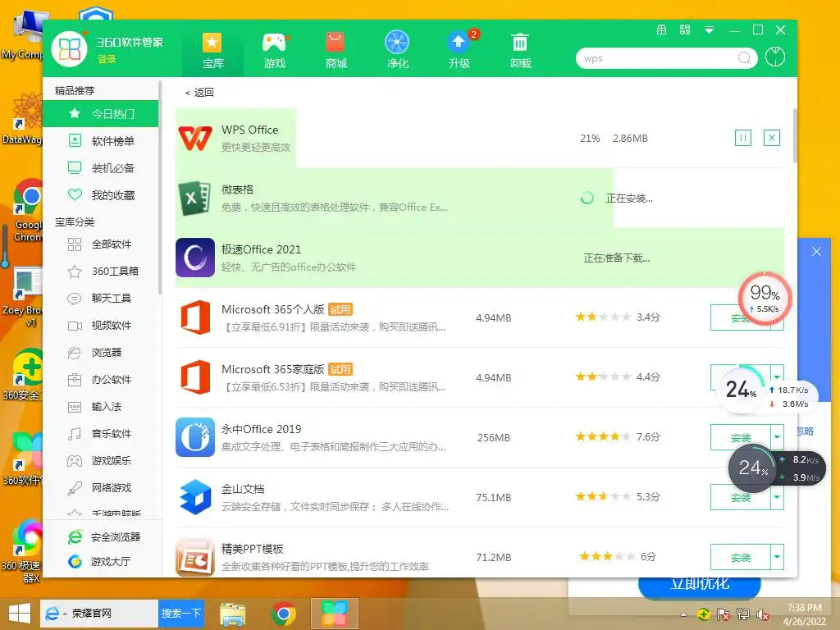Open the circular download manager icon
Screen dimensions: 840x630
tap(774, 57)
